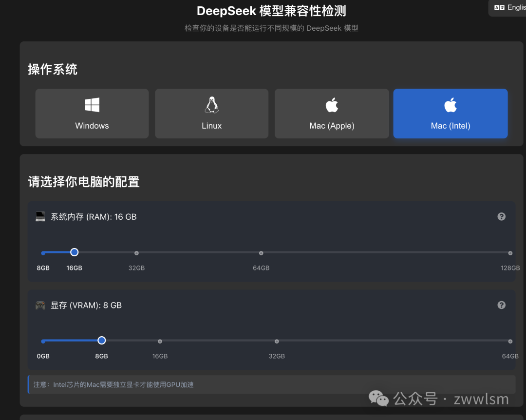Select the Linux operating system card
Image resolution: width=526 pixels, height=420 pixels.
tap(212, 114)
